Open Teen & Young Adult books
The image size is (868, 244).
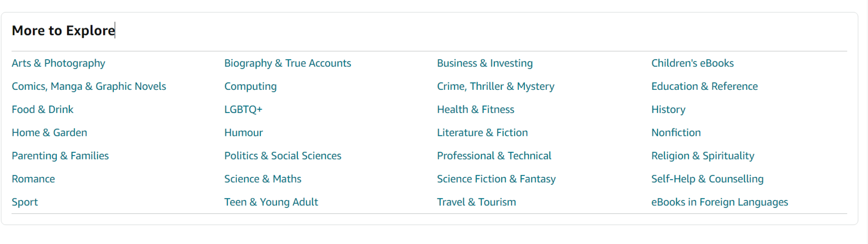coord(271,202)
